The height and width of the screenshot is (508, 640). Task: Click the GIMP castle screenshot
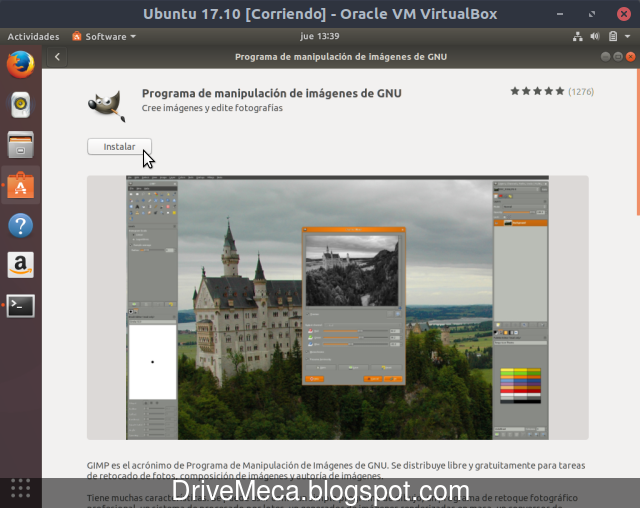338,308
